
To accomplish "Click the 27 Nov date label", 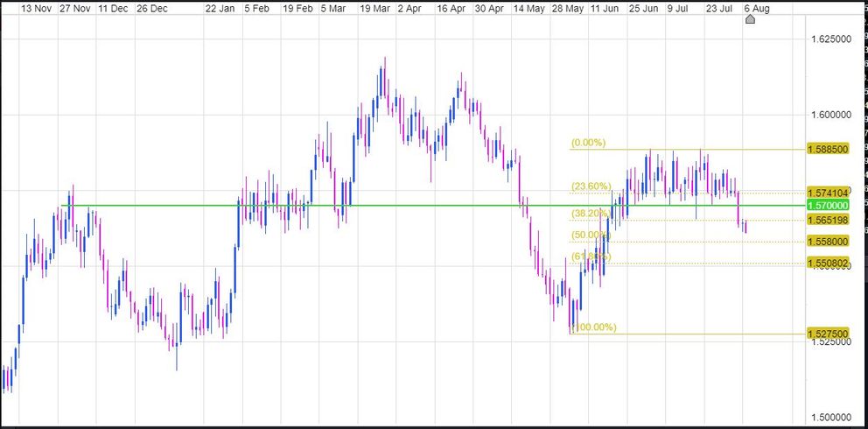I will [74, 9].
